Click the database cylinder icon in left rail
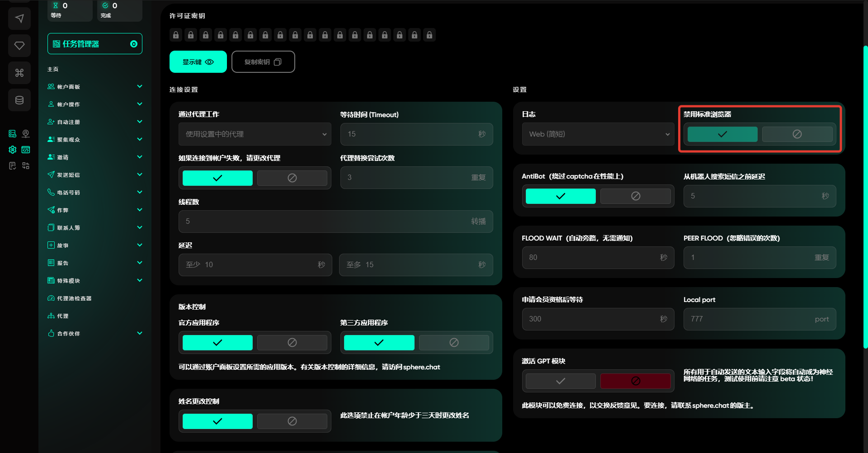 [19, 100]
